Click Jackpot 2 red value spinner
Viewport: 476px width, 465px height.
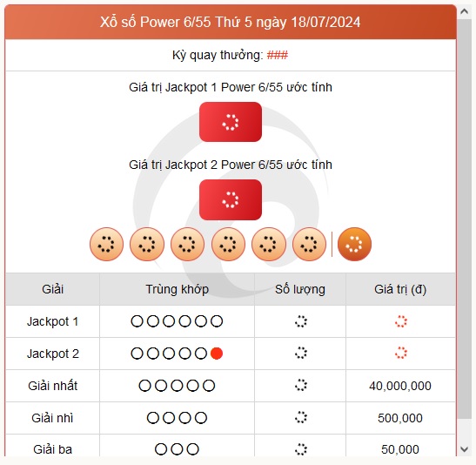400,353
